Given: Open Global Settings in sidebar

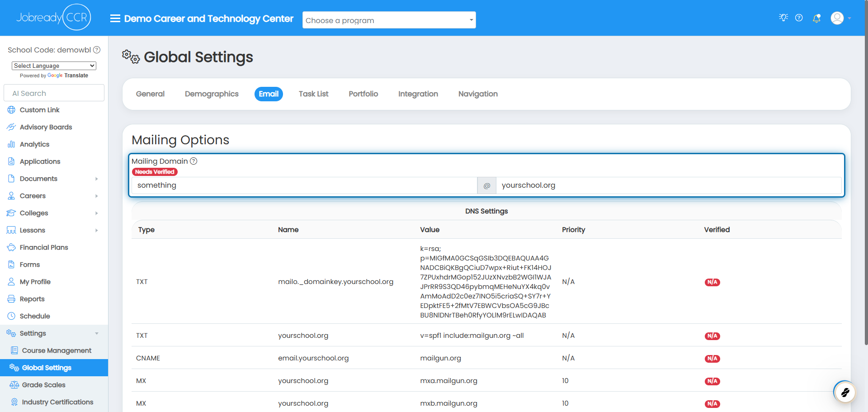Looking at the screenshot, I should [54, 368].
